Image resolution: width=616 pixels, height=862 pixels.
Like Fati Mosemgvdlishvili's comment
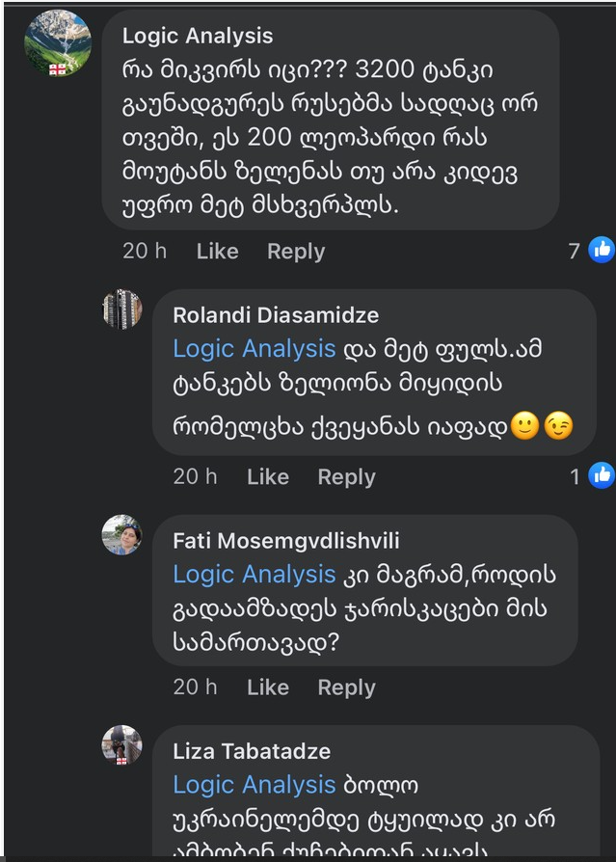click(267, 687)
